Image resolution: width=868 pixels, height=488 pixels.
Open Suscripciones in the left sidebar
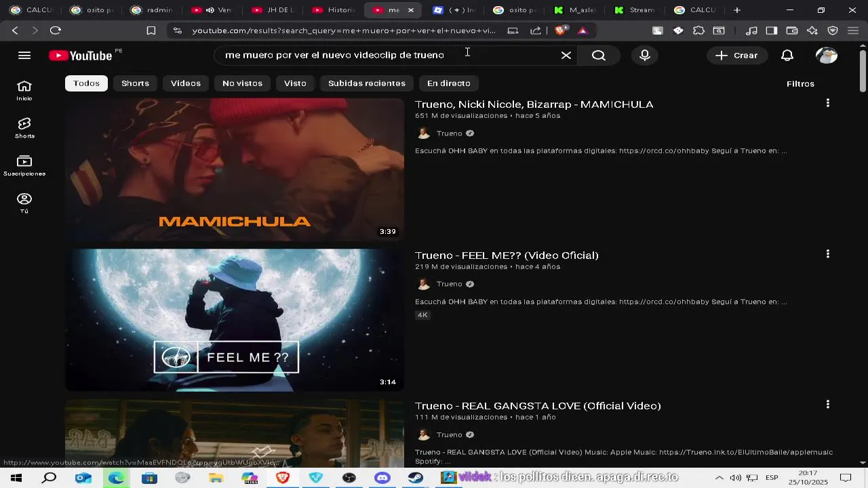tap(24, 165)
